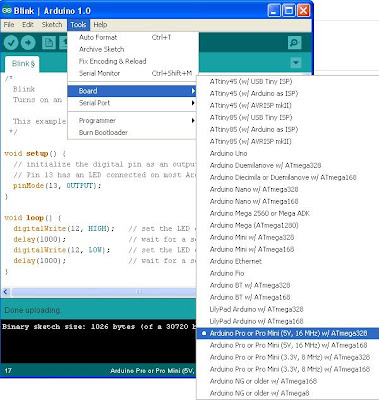379x400 pixels.
Task: Open the Serial Monitor magnifier icon
Action: click(294, 43)
